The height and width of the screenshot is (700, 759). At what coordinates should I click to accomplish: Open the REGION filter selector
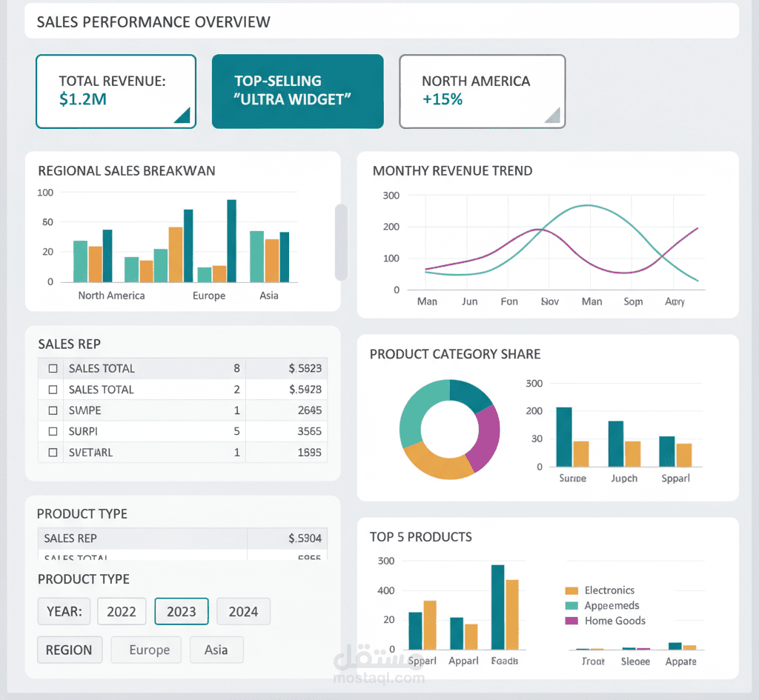[69, 650]
